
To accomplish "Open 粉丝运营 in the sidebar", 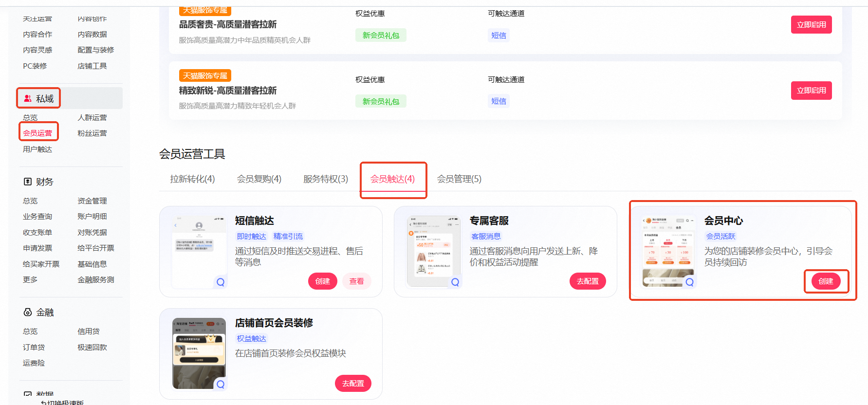I will [92, 133].
